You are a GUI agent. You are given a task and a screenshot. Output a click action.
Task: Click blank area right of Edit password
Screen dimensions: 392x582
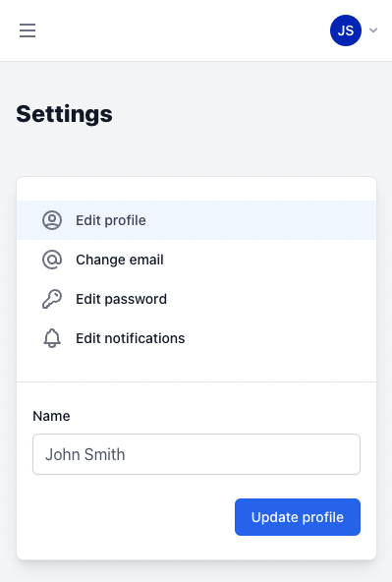coord(271,299)
